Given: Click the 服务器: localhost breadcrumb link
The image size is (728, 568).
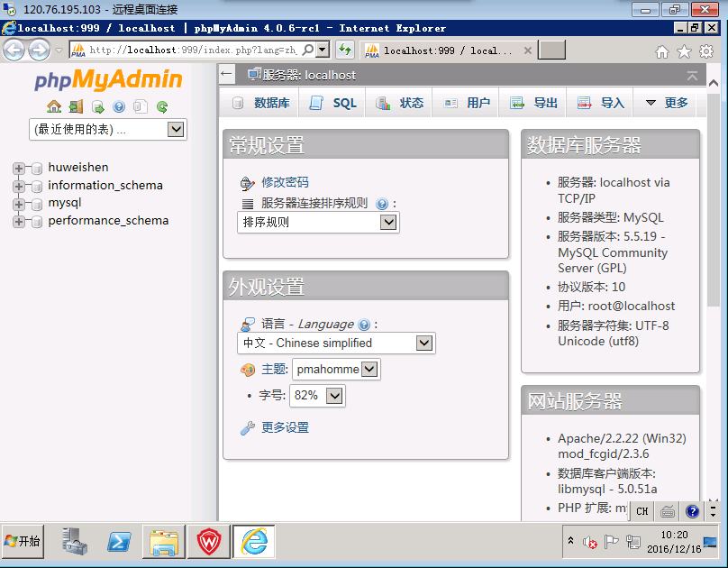Looking at the screenshot, I should (x=309, y=75).
